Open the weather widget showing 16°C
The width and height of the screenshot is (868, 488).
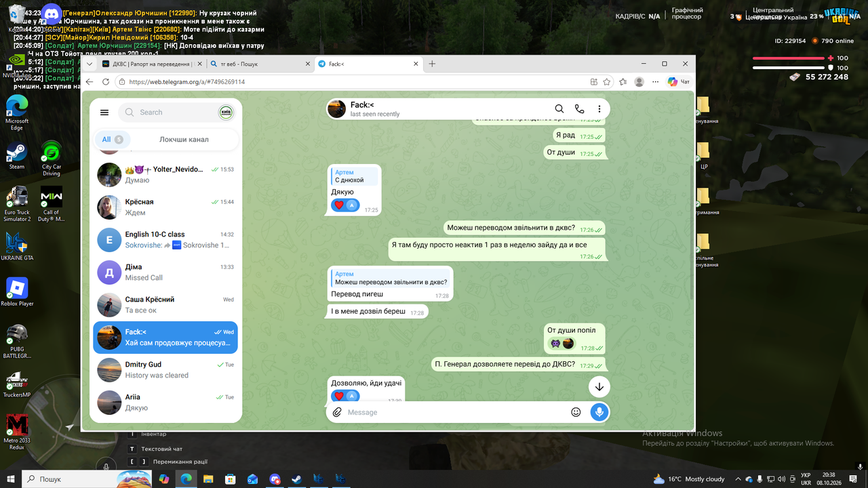click(688, 479)
